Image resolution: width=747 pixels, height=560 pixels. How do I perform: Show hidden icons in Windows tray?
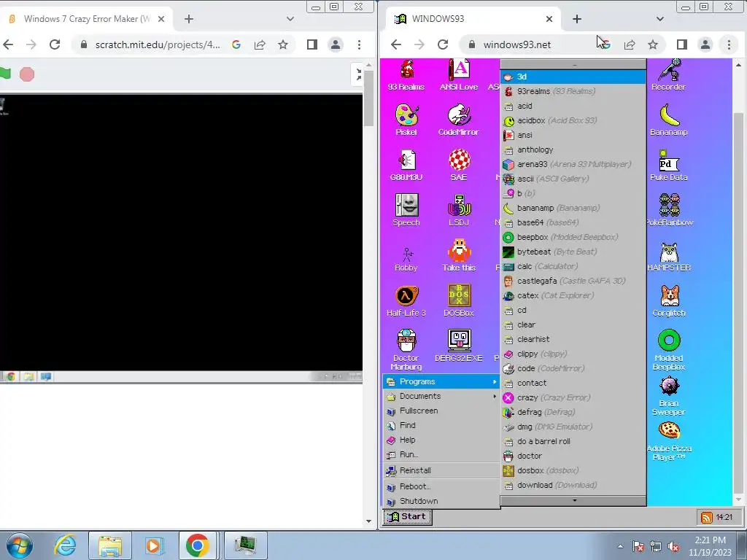tap(620, 546)
